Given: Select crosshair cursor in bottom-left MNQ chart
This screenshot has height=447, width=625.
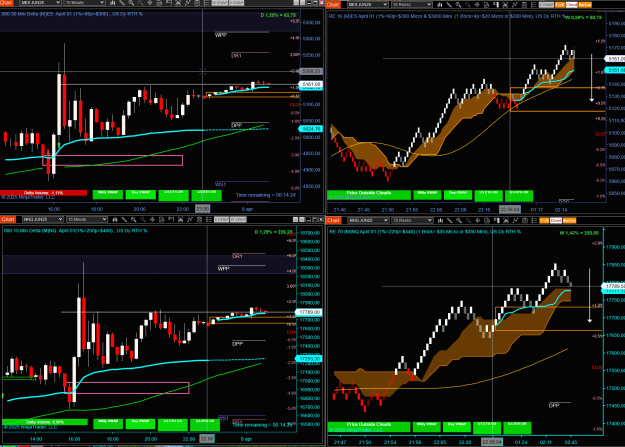Looking at the screenshot, I should tap(152, 219).
